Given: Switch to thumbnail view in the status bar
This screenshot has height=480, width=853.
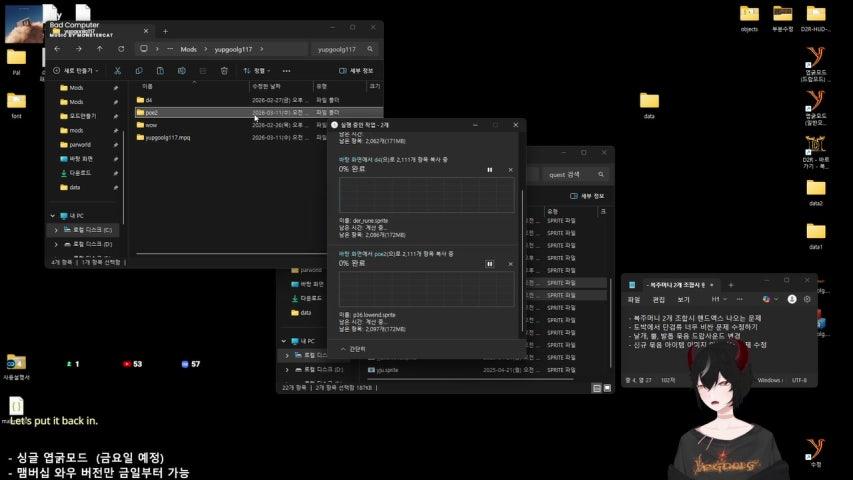Looking at the screenshot, I should coord(608,387).
